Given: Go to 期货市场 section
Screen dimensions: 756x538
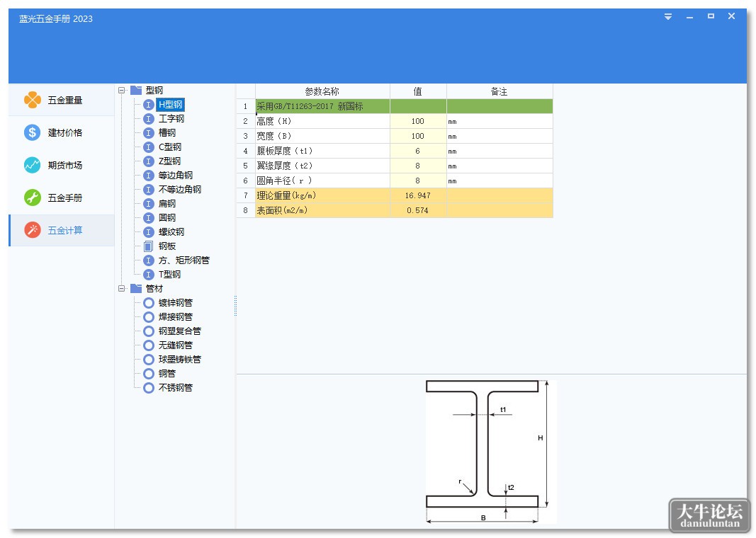Looking at the screenshot, I should click(x=62, y=165).
